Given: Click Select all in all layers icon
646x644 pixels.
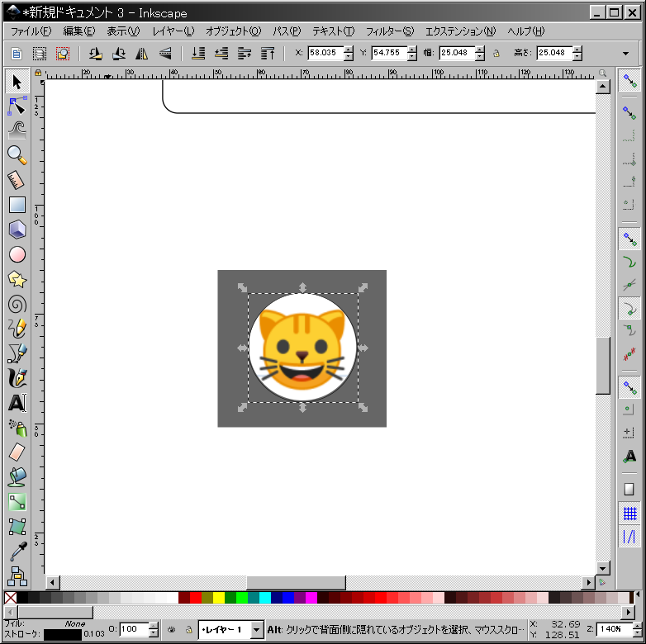Looking at the screenshot, I should click(x=40, y=54).
